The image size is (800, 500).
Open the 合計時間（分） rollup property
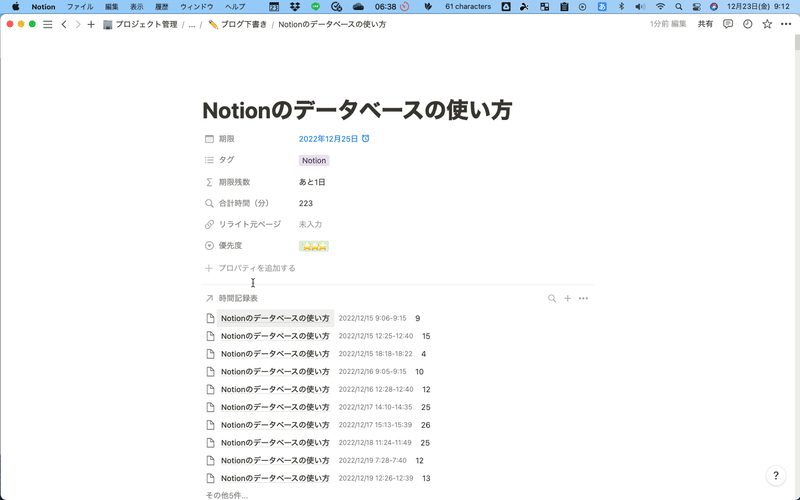pyautogui.click(x=237, y=203)
